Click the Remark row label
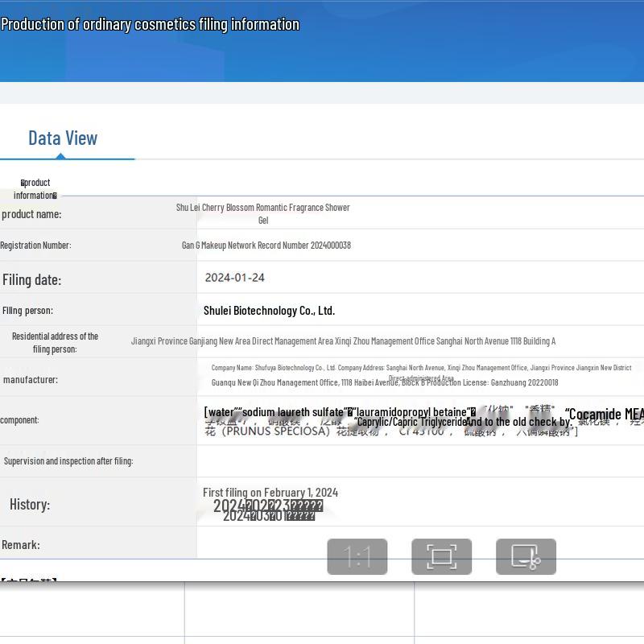Viewport: 644px width, 644px height. [21, 545]
